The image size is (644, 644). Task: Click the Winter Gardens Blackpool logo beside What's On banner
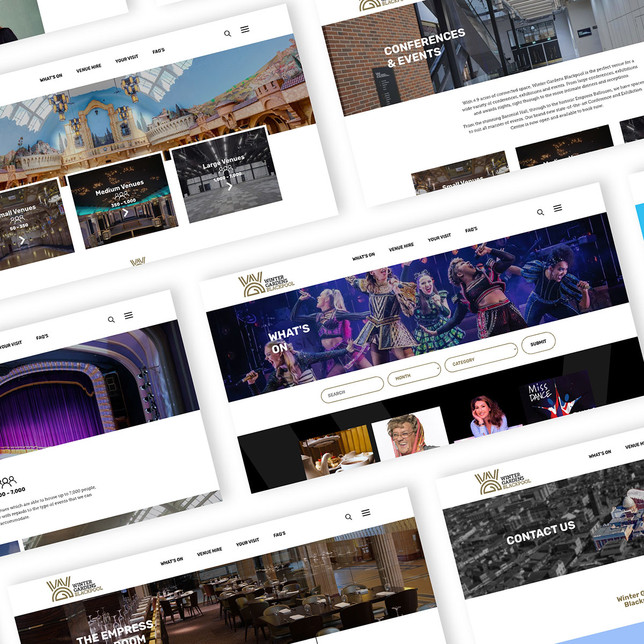pyautogui.click(x=266, y=284)
